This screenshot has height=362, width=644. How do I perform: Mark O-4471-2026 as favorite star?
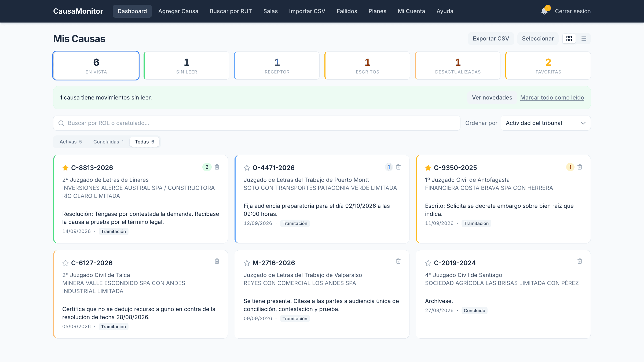(247, 168)
